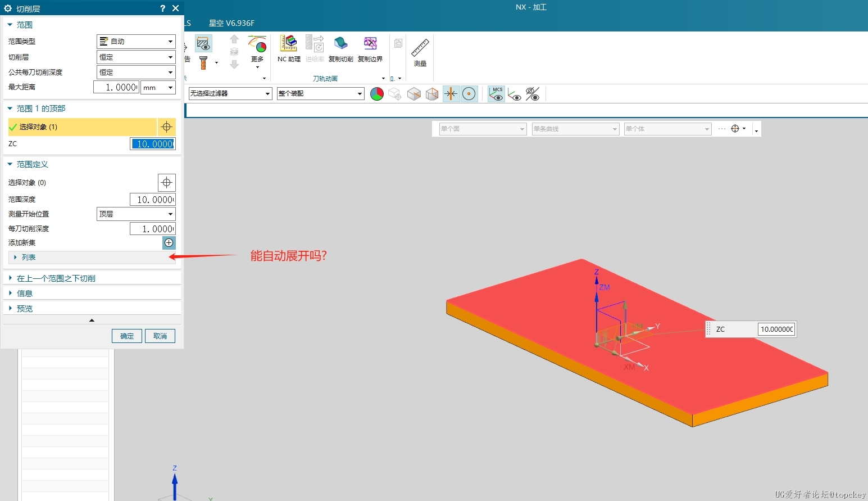
Task: Click the box with crosshair selection icon
Action: pos(395,94)
